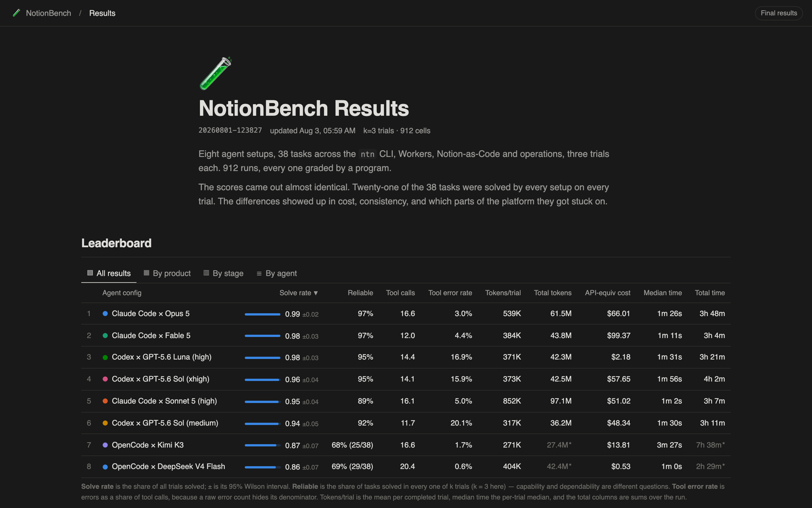Click the NotionBench pencil icon in breadcrumb
The height and width of the screenshot is (508, 812).
[x=16, y=13]
